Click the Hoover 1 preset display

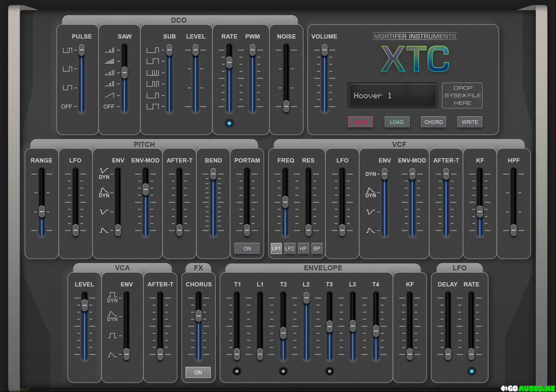pos(392,96)
